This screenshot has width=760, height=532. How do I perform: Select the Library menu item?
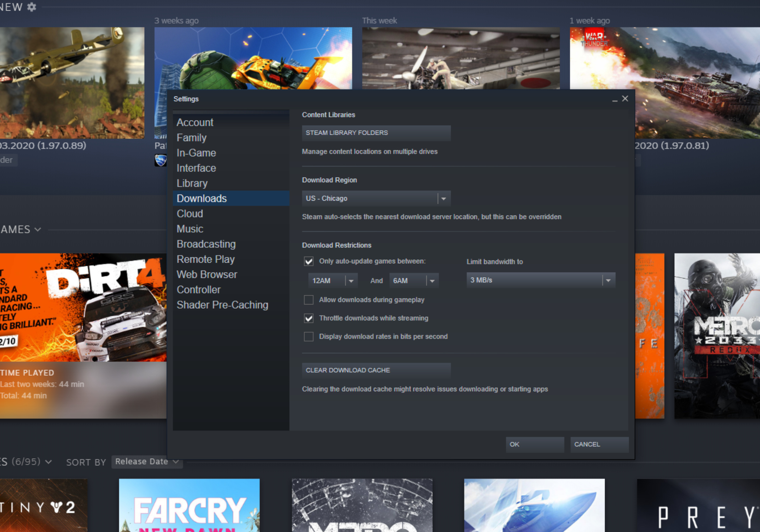[192, 183]
